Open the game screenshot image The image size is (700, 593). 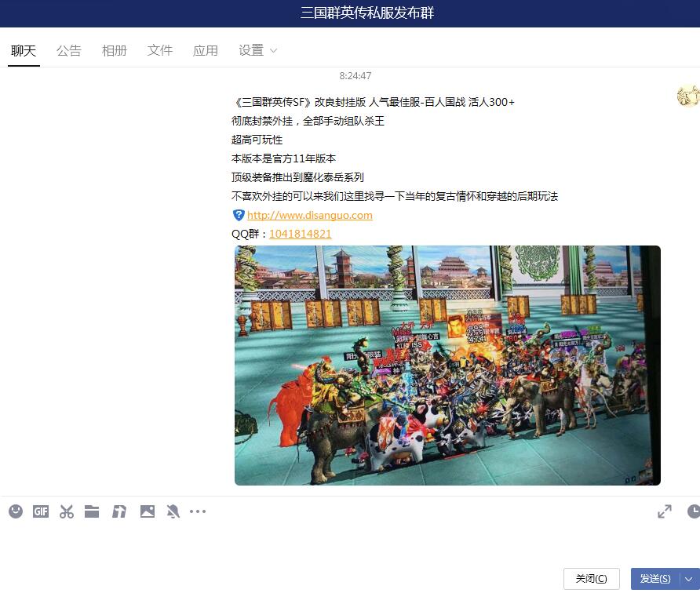tap(447, 365)
